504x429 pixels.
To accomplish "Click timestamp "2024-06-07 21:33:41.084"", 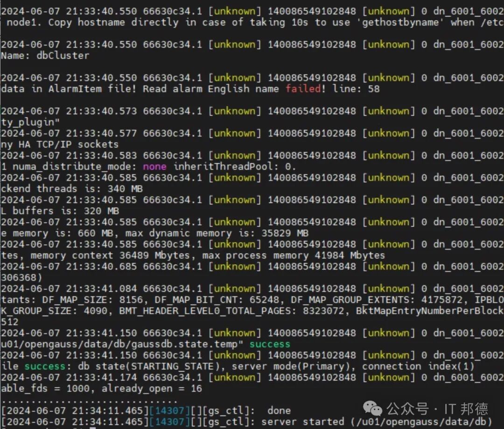I will [x=69, y=288].
